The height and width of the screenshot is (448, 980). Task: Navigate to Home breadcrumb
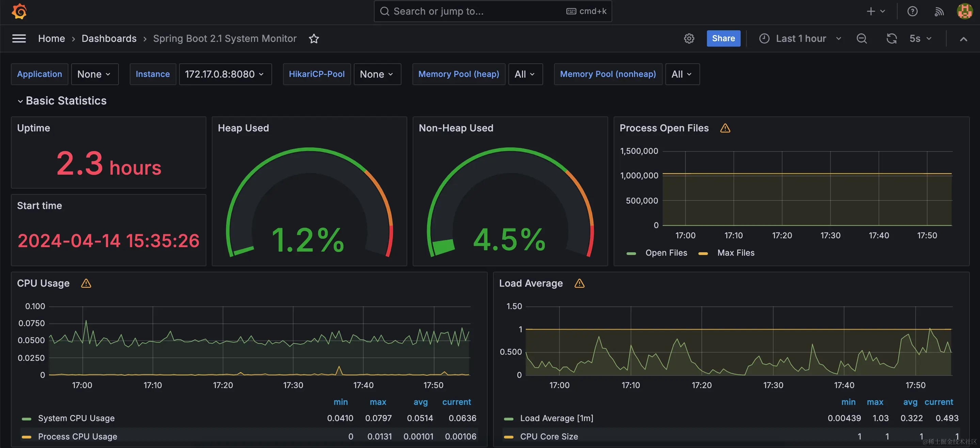point(51,38)
